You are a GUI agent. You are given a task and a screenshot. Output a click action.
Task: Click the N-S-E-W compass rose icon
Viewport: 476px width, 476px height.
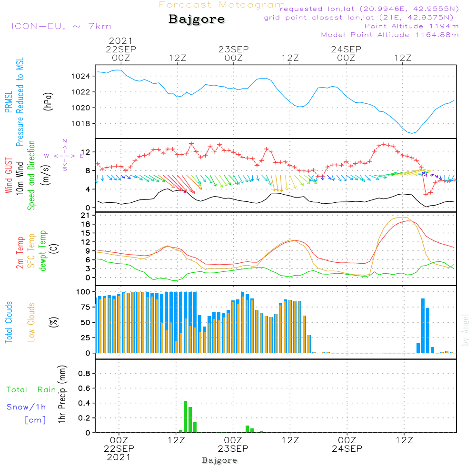tap(65, 156)
